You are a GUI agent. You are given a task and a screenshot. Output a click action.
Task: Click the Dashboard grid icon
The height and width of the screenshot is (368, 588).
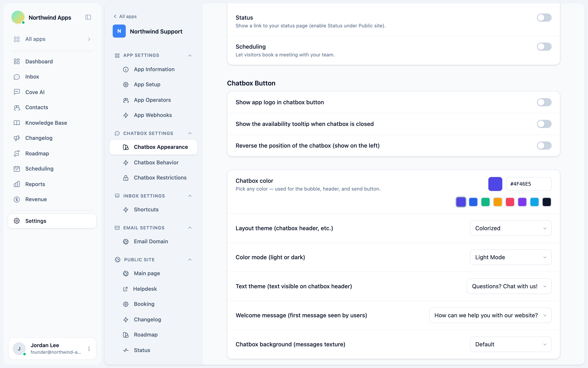[17, 61]
